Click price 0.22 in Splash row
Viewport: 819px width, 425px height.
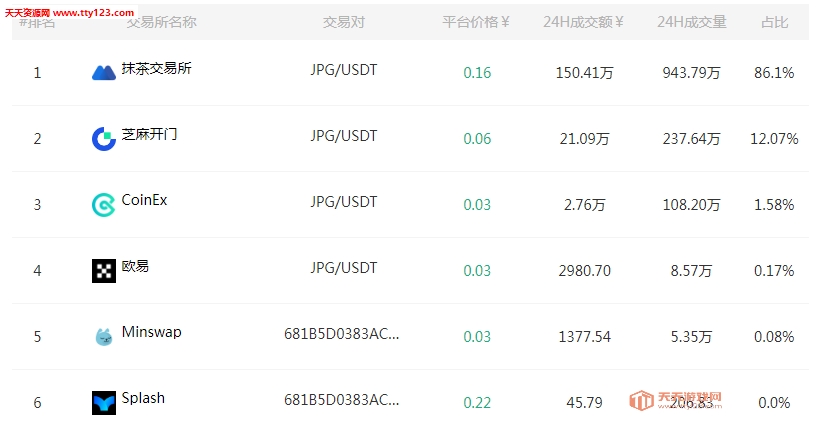pyautogui.click(x=477, y=403)
